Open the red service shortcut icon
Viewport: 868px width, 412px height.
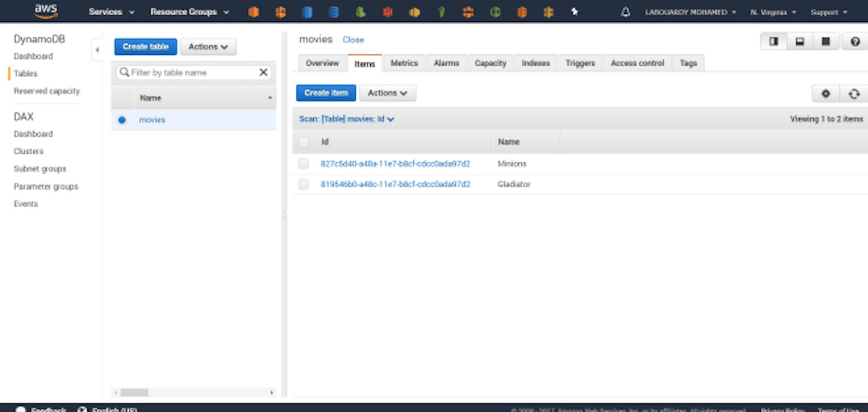pyautogui.click(x=387, y=12)
